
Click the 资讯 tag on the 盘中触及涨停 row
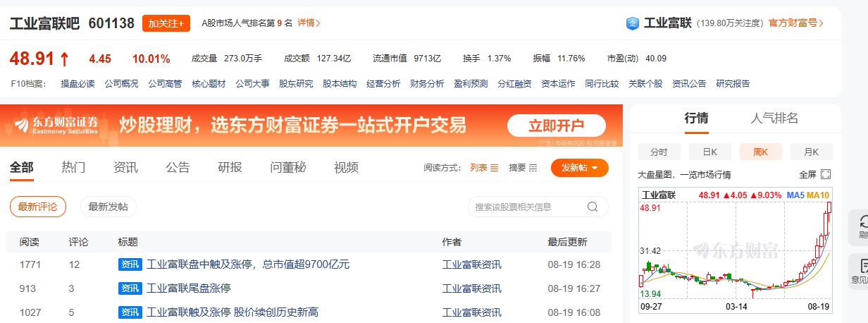click(130, 264)
